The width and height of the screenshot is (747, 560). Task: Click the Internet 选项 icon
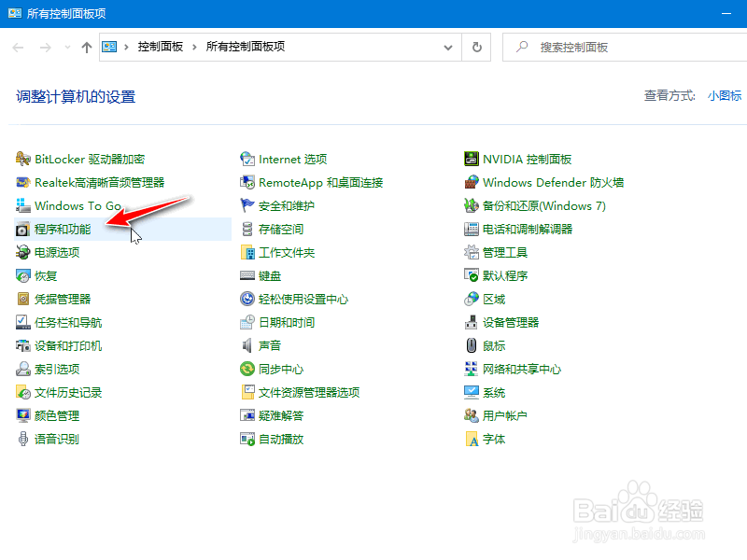click(247, 159)
